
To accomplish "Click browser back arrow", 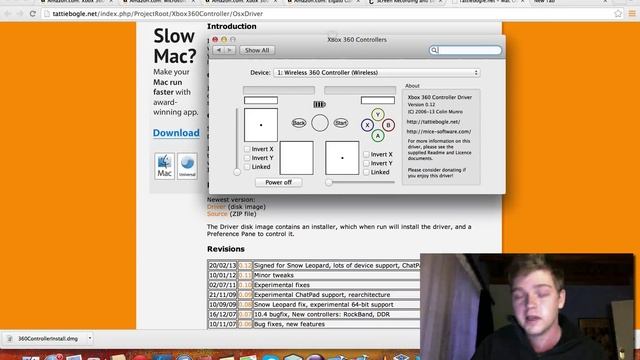I will [7, 14].
